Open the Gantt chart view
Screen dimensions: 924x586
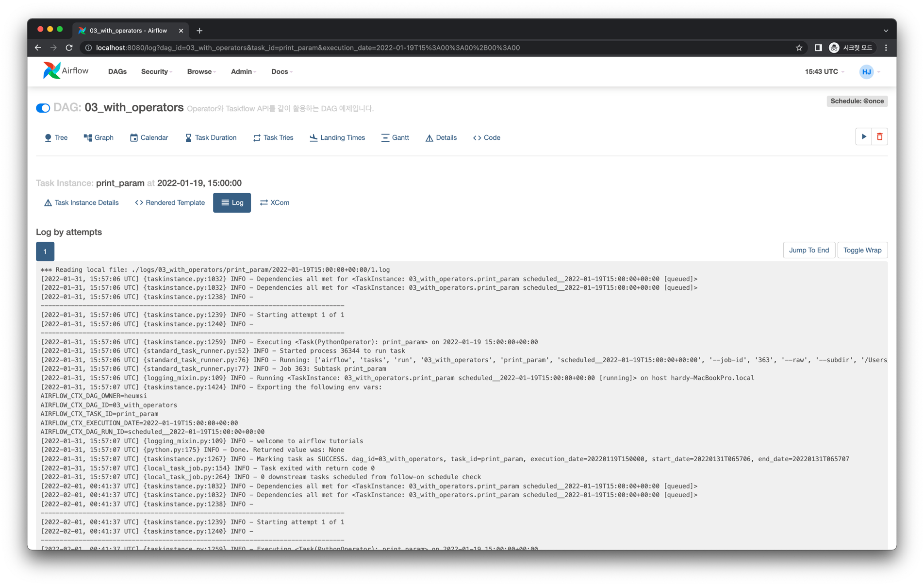pyautogui.click(x=395, y=138)
